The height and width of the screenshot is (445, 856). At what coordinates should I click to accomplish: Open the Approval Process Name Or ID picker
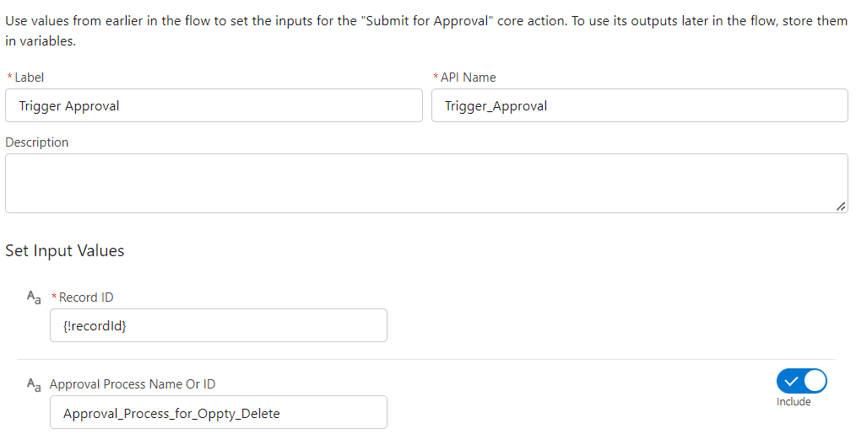coord(218,412)
